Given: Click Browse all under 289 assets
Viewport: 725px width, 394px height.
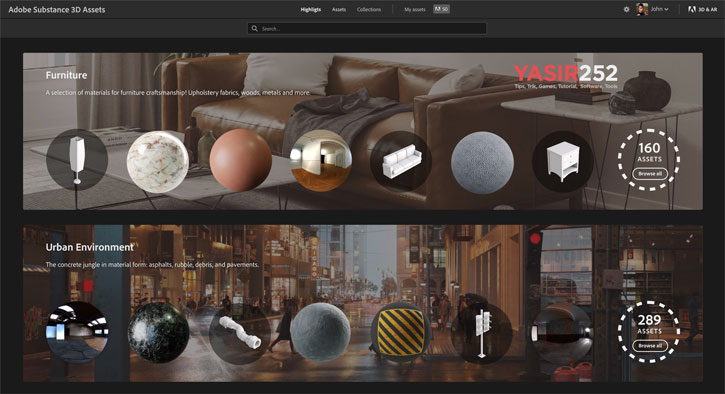Looking at the screenshot, I should (x=650, y=346).
